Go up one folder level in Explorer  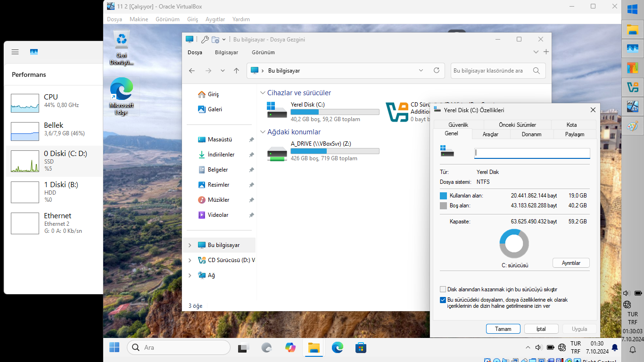237,71
